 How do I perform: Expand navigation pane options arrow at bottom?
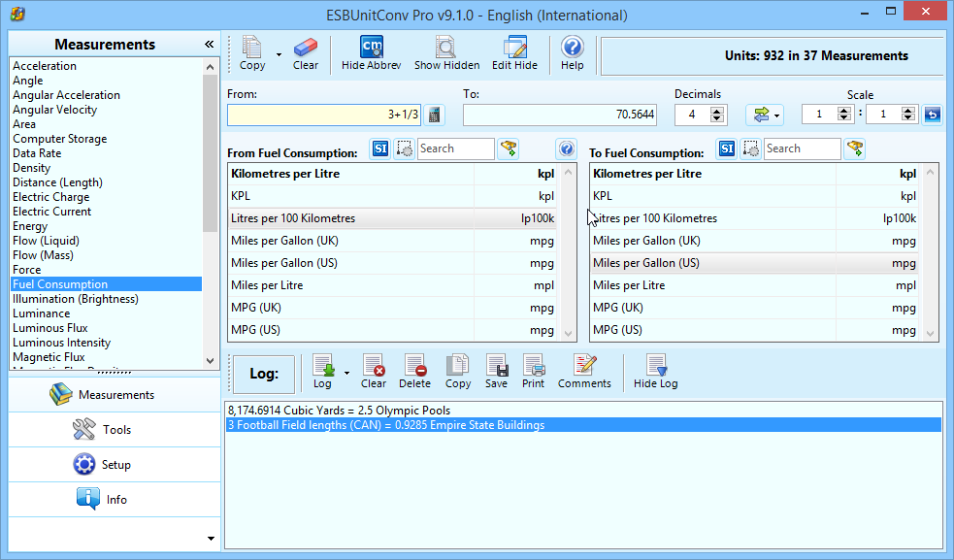211,538
